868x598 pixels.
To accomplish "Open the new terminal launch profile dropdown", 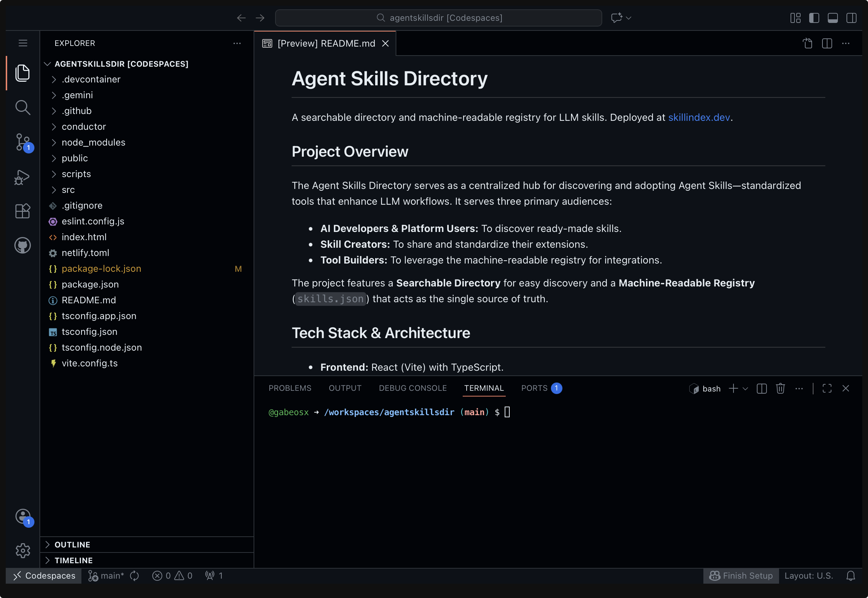I will point(745,389).
